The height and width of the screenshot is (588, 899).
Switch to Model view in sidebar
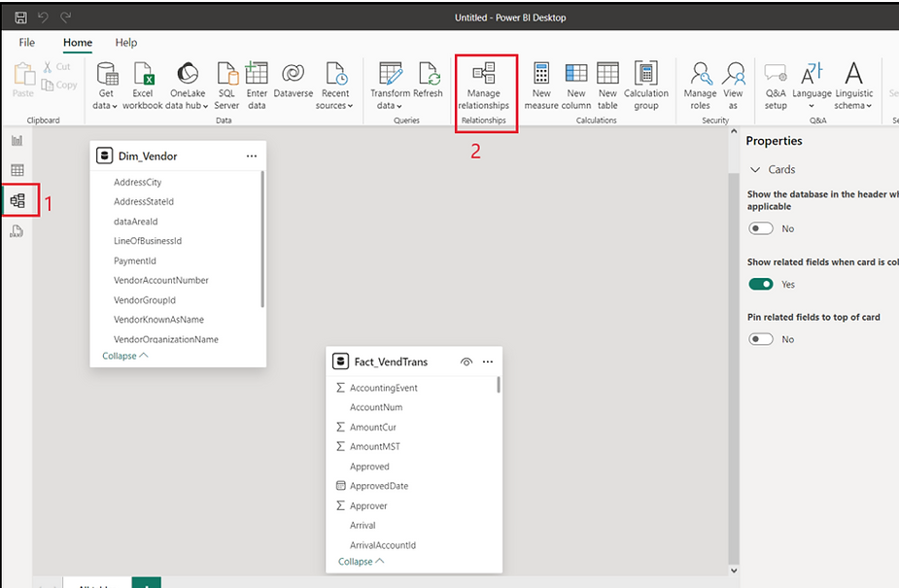(x=17, y=201)
